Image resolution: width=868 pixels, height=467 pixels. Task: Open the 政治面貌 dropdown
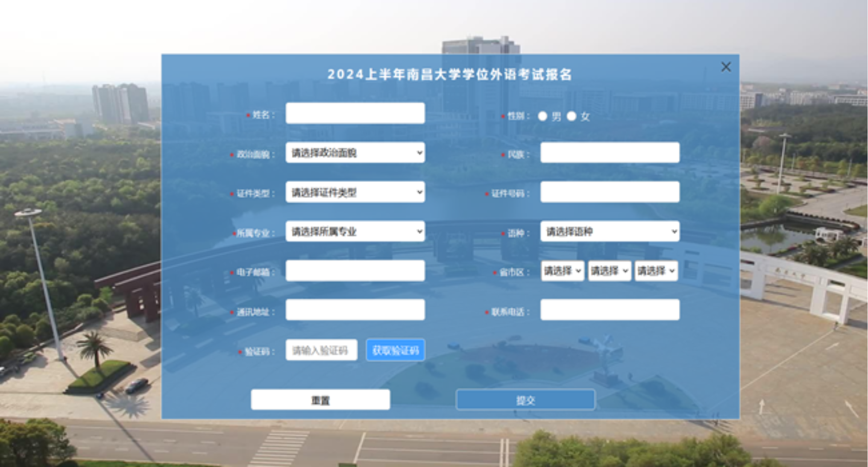tap(355, 153)
